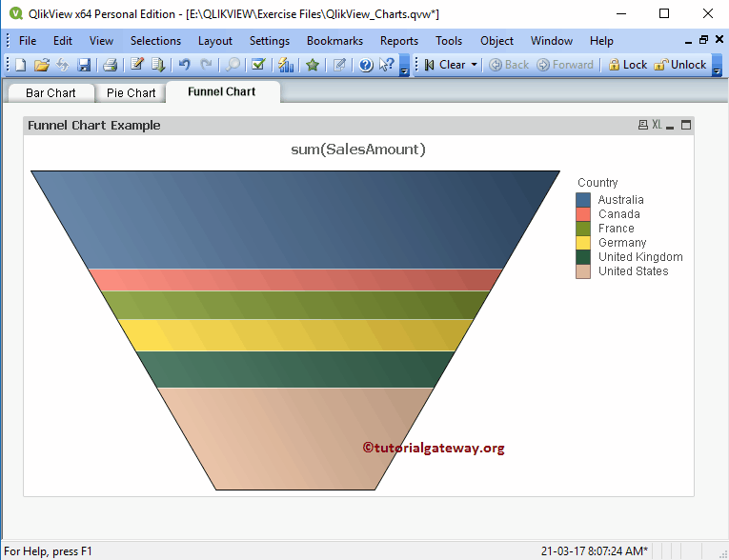The height and width of the screenshot is (560, 729).
Task: Open the Window menu
Action: 552,41
